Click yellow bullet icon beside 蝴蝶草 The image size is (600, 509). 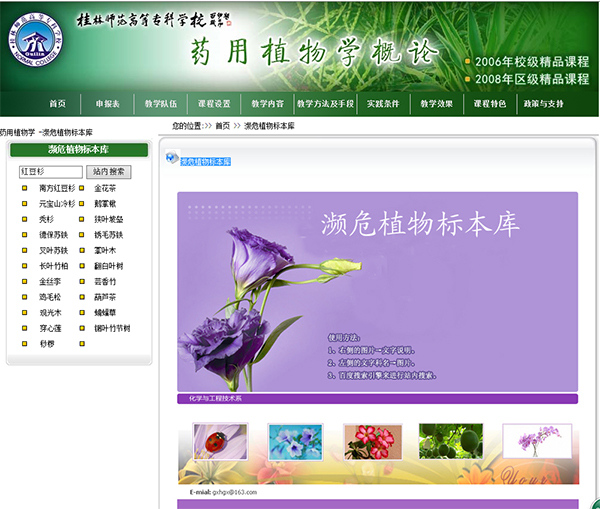point(82,312)
